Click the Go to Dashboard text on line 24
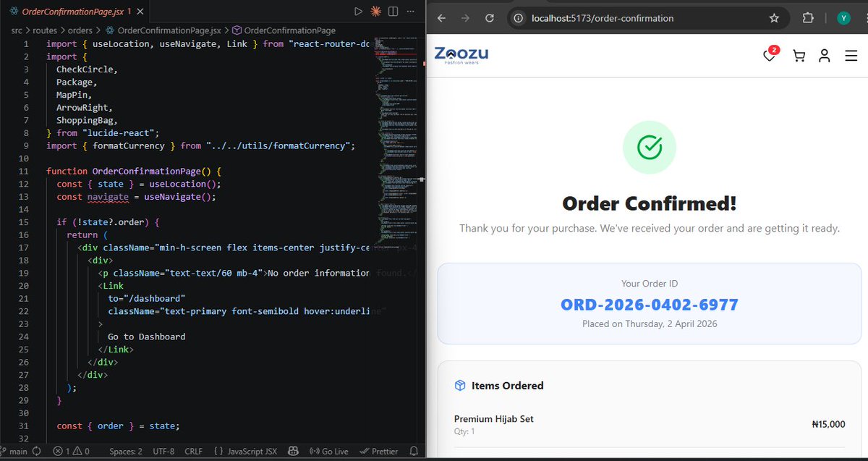This screenshot has width=868, height=461. 147,337
